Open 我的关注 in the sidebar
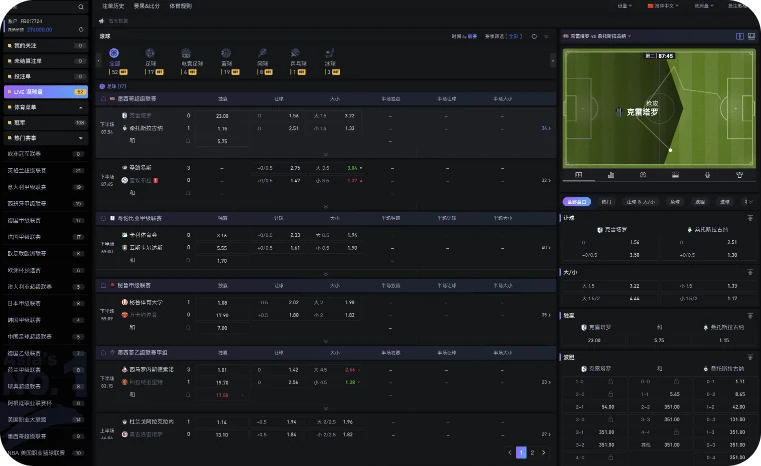 click(x=46, y=45)
